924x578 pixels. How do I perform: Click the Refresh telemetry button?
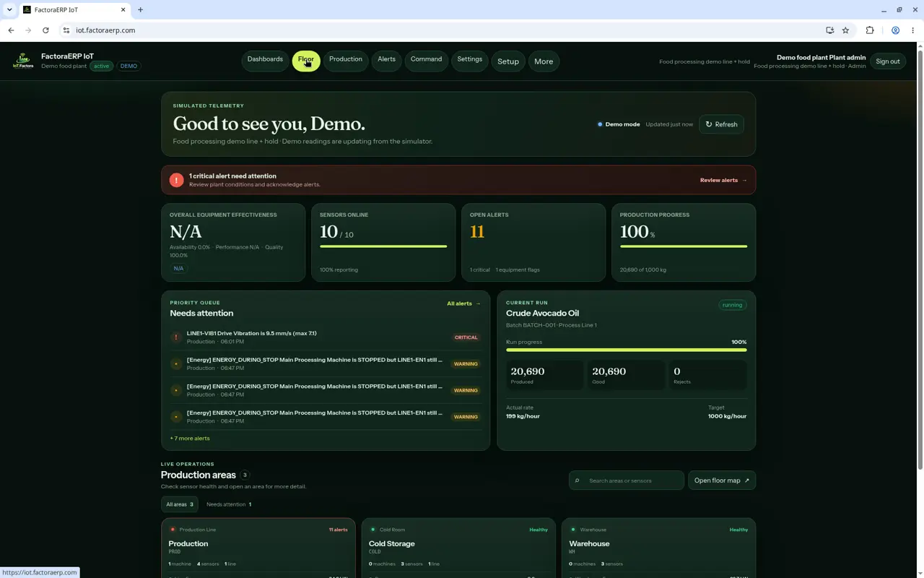pos(721,124)
